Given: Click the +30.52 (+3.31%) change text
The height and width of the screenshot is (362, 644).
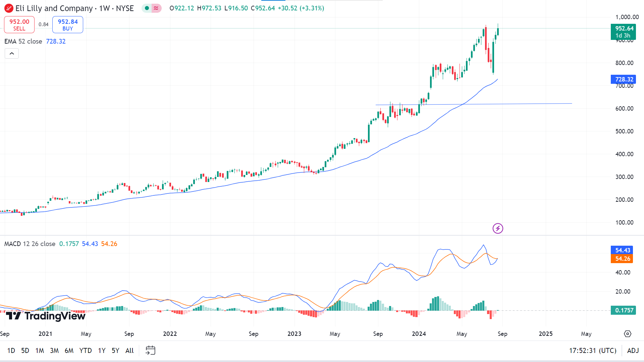Looking at the screenshot, I should 301,8.
